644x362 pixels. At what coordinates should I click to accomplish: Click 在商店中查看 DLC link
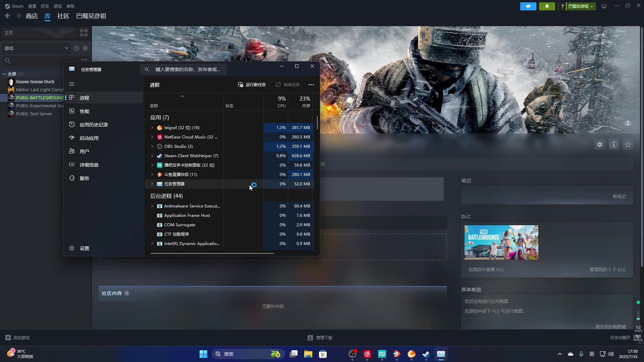486,269
